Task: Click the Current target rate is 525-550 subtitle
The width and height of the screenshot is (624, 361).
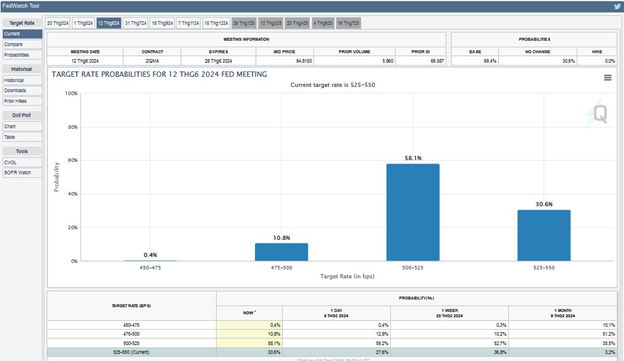Action: (x=333, y=85)
